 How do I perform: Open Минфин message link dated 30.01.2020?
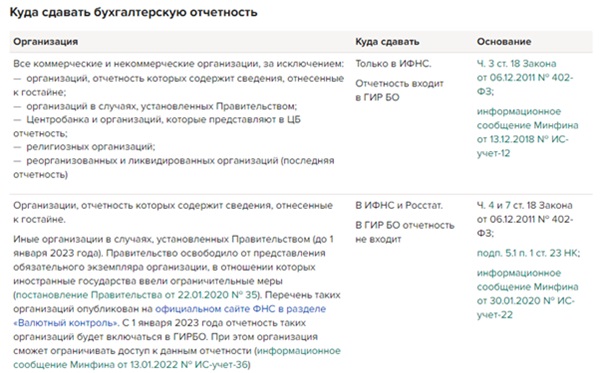pos(527,293)
